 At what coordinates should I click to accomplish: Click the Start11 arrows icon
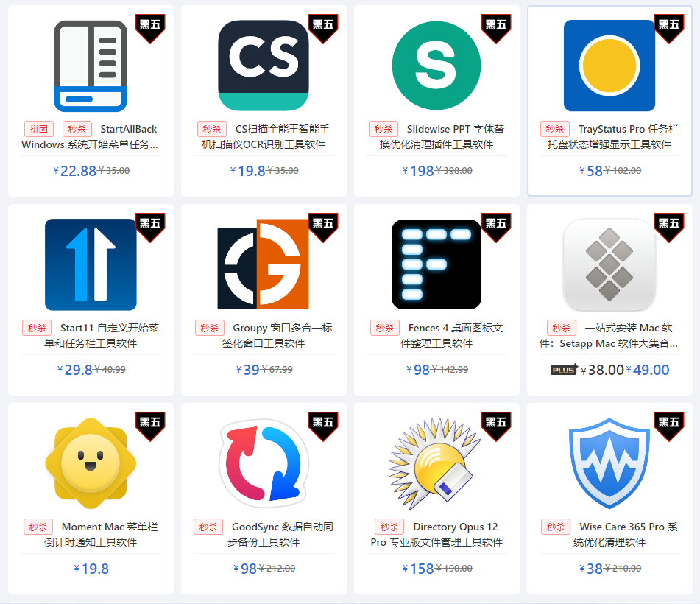click(91, 264)
